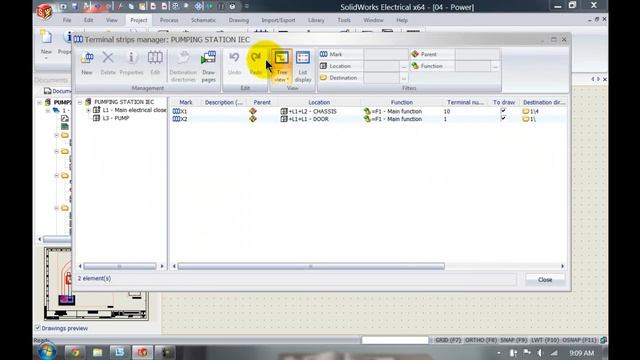Click the Delete icon in Management group
The image size is (640, 360).
[108, 62]
